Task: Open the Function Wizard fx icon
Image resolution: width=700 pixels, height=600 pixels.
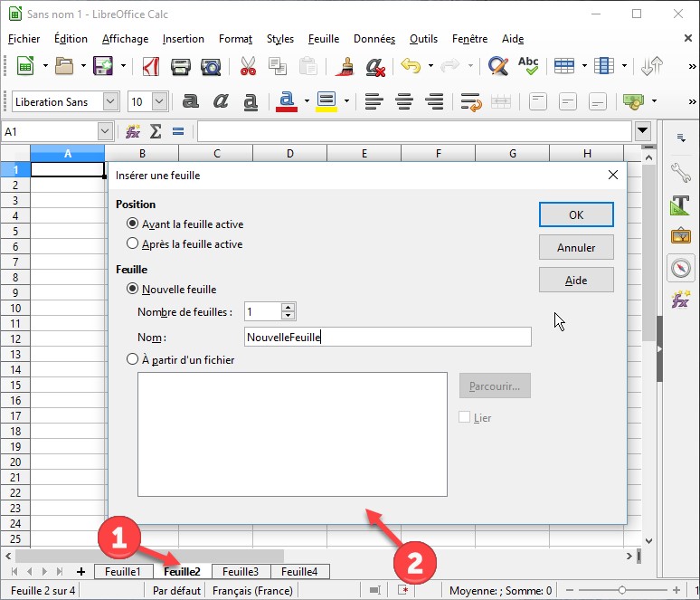Action: [133, 131]
